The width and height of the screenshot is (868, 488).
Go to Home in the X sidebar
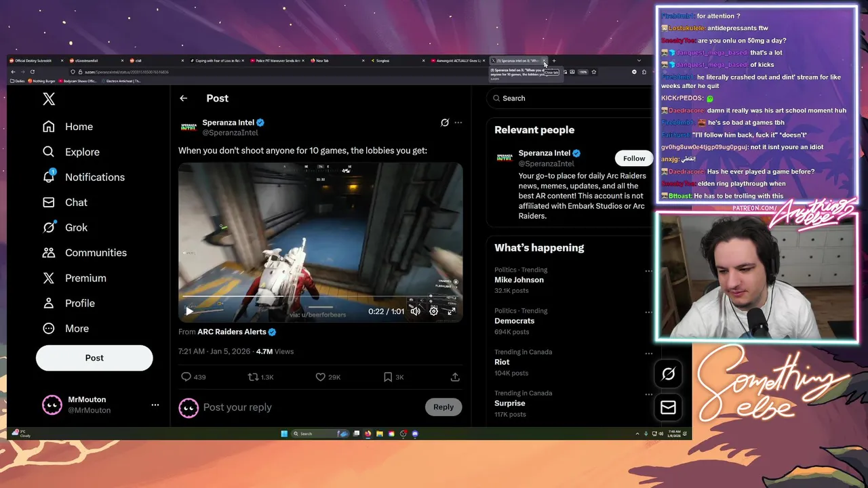point(68,127)
